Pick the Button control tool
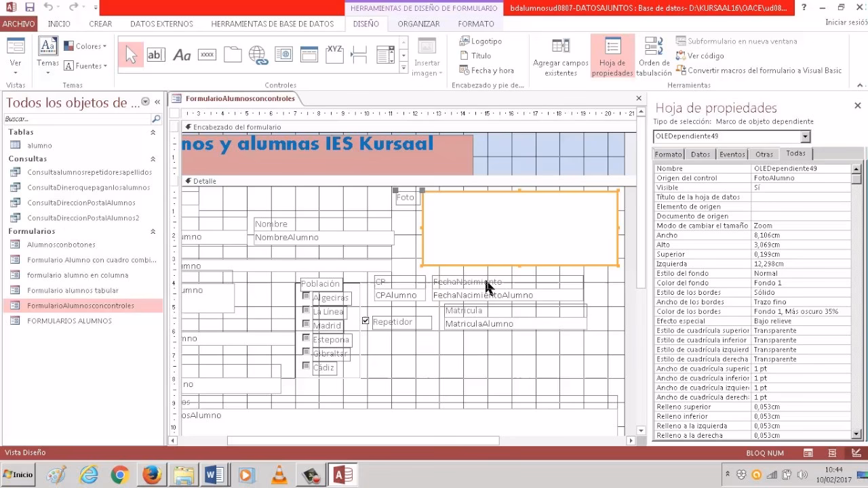 pyautogui.click(x=207, y=55)
